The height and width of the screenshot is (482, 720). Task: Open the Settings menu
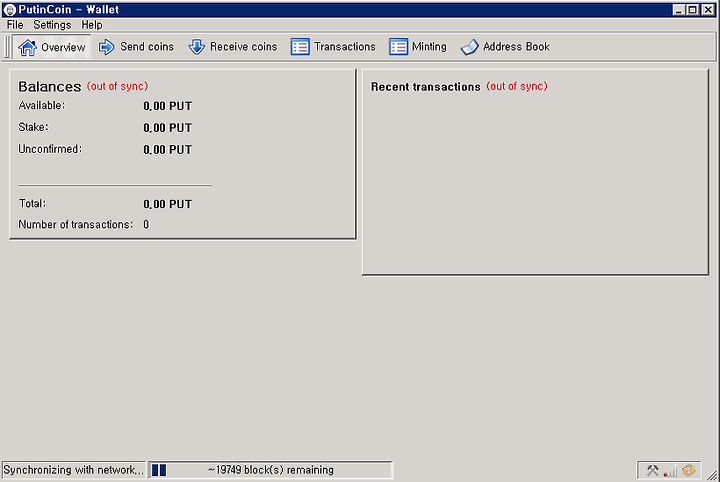coord(52,25)
